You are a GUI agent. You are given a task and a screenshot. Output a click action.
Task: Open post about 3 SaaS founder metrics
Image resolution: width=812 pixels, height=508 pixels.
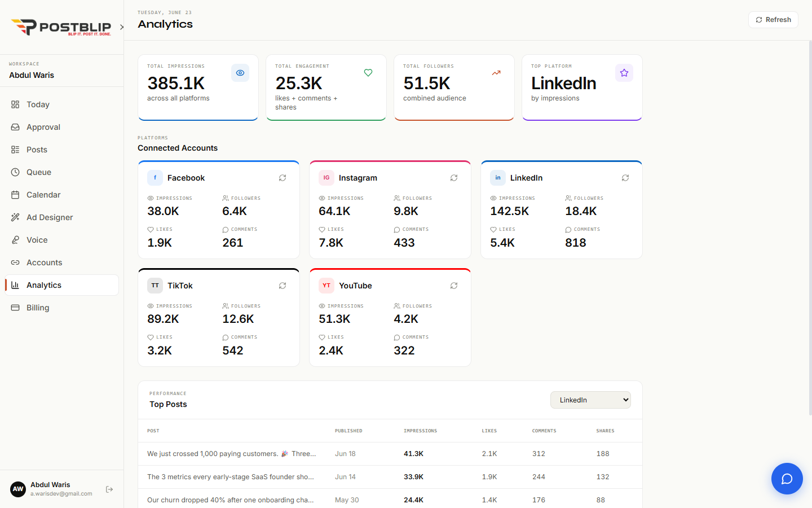[x=231, y=477]
